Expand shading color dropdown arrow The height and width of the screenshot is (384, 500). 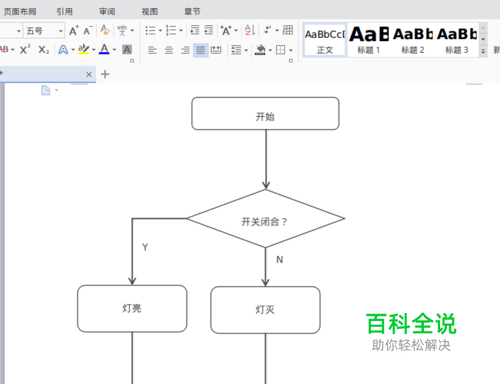pos(270,50)
